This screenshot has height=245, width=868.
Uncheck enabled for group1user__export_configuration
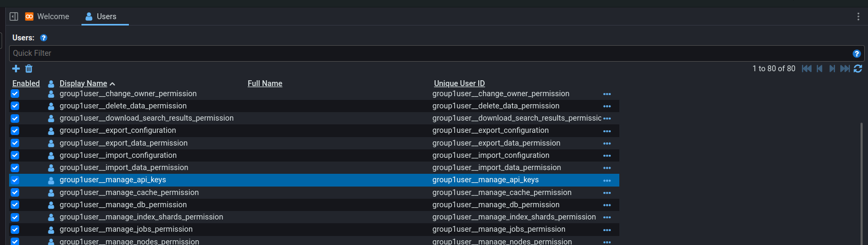click(15, 131)
